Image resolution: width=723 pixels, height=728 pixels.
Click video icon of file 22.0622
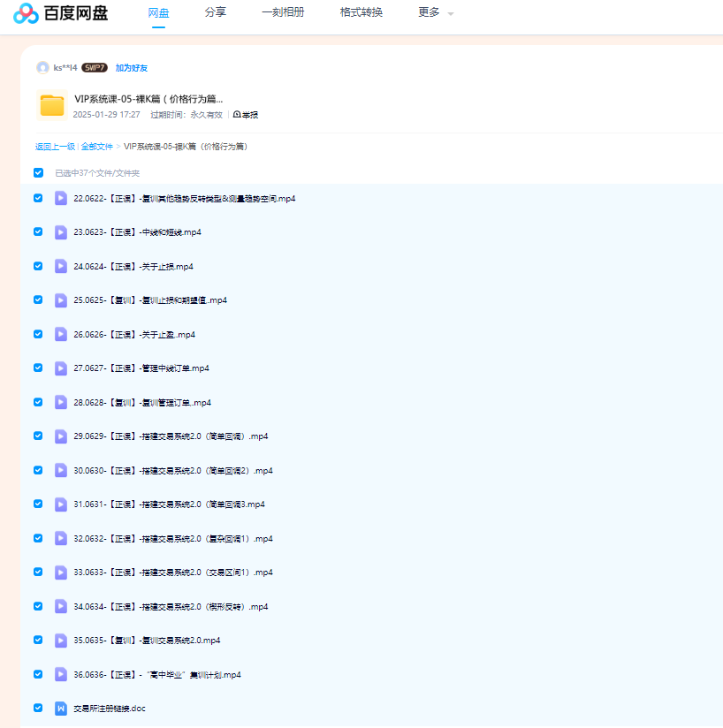point(61,198)
